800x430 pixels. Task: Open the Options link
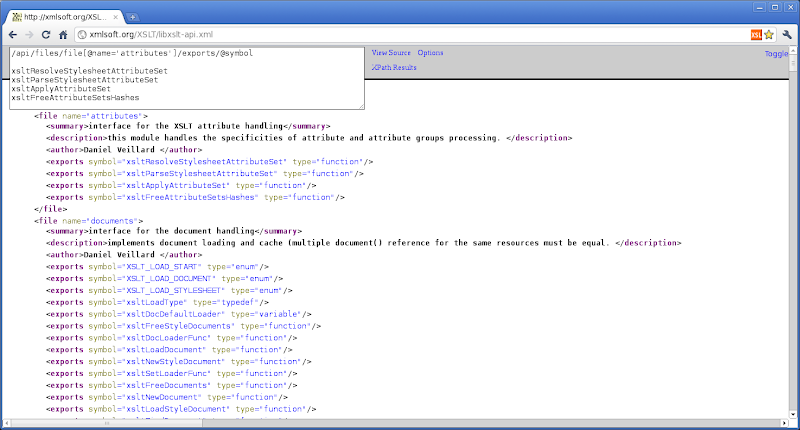tap(430, 53)
